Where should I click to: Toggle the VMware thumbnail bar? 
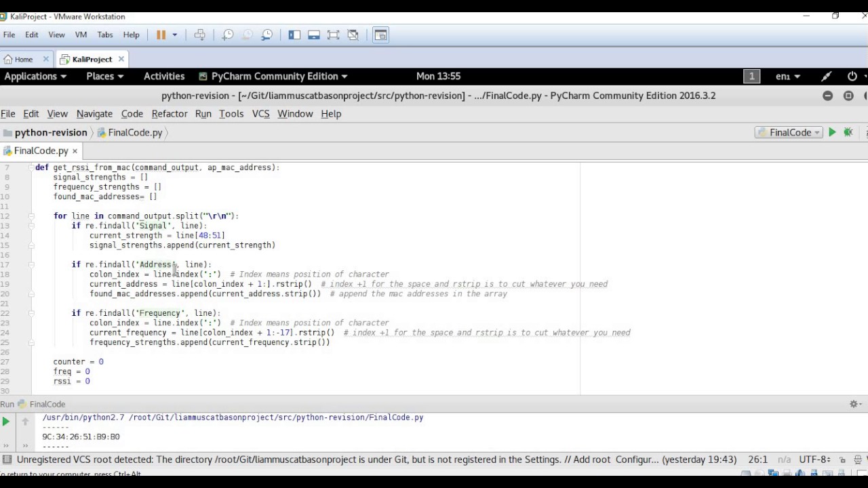tap(314, 35)
